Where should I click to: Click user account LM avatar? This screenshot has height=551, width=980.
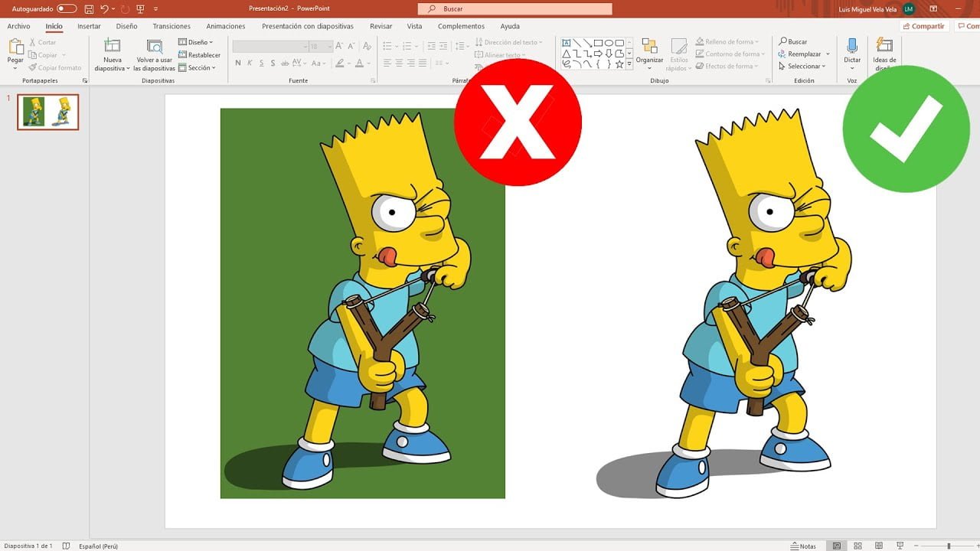click(909, 8)
